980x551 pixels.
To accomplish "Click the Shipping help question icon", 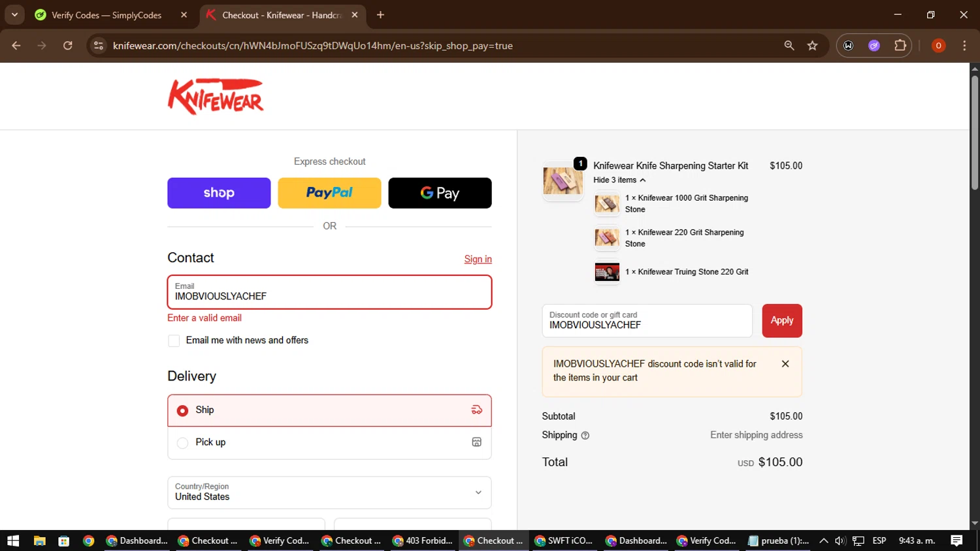I will tap(585, 435).
